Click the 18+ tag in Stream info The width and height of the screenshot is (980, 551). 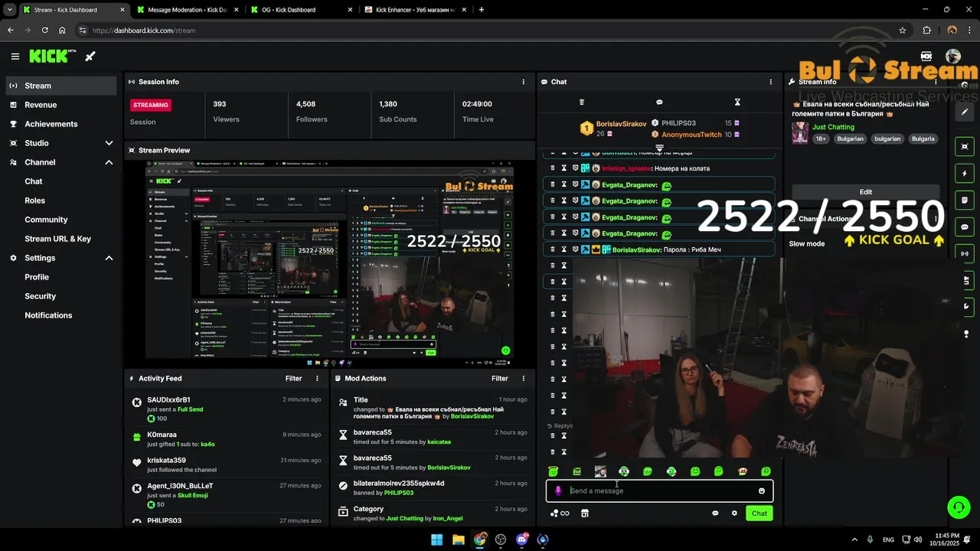point(821,139)
